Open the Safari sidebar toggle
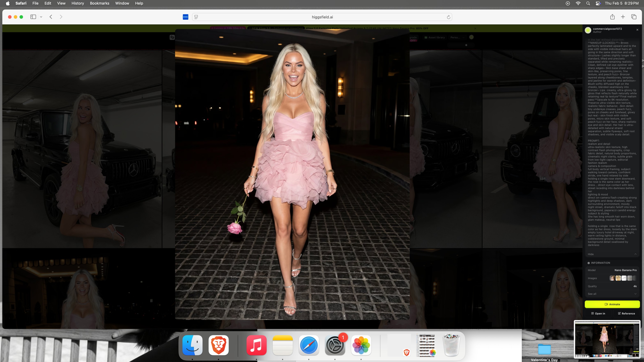This screenshot has width=644, height=362. coord(33,17)
